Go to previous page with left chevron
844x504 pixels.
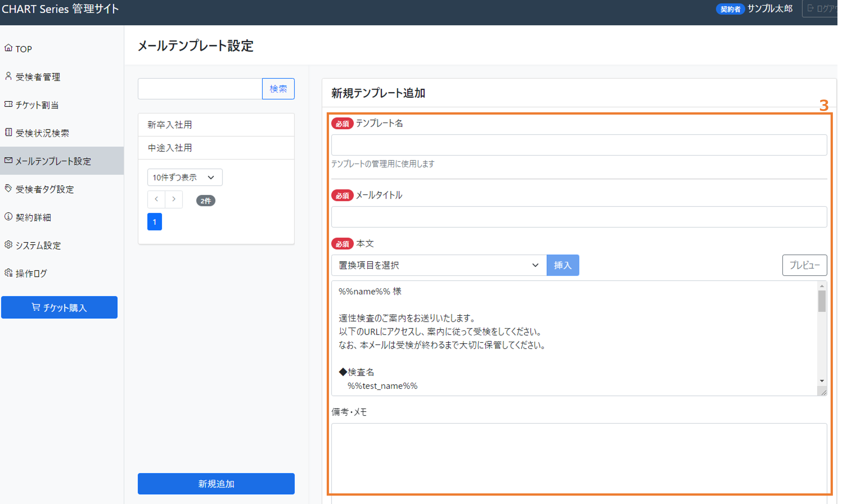(156, 199)
